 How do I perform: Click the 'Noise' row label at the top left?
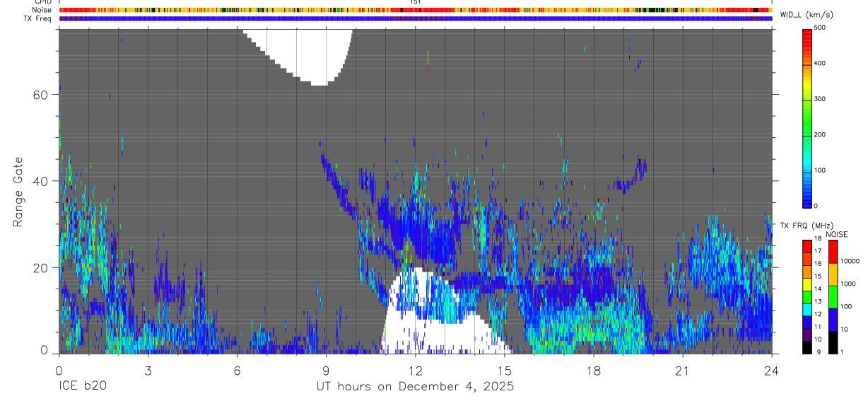42,10
